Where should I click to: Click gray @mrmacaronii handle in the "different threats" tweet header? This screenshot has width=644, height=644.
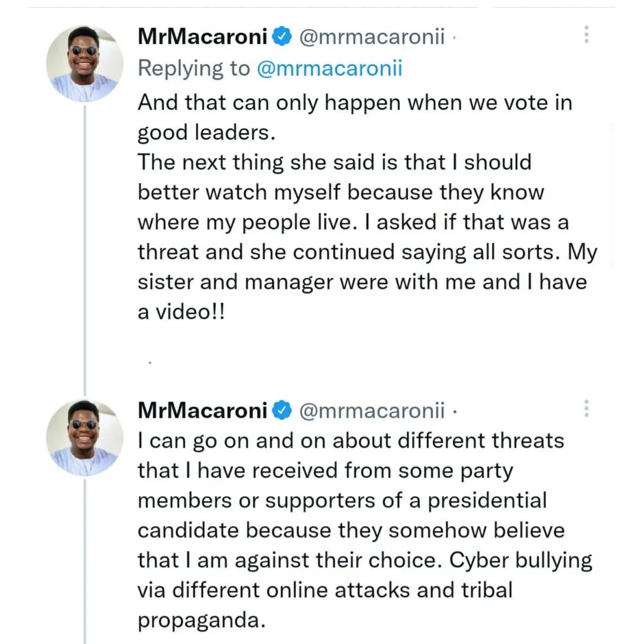tap(372, 410)
